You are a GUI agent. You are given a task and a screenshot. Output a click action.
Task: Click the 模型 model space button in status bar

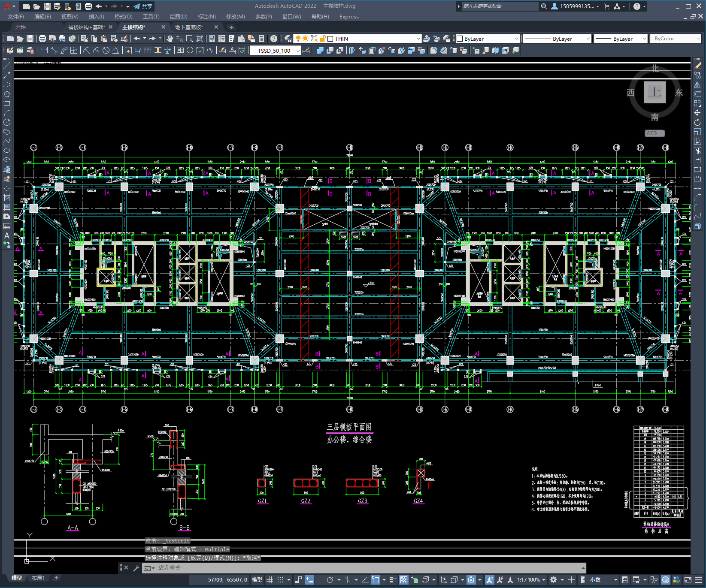click(257, 580)
